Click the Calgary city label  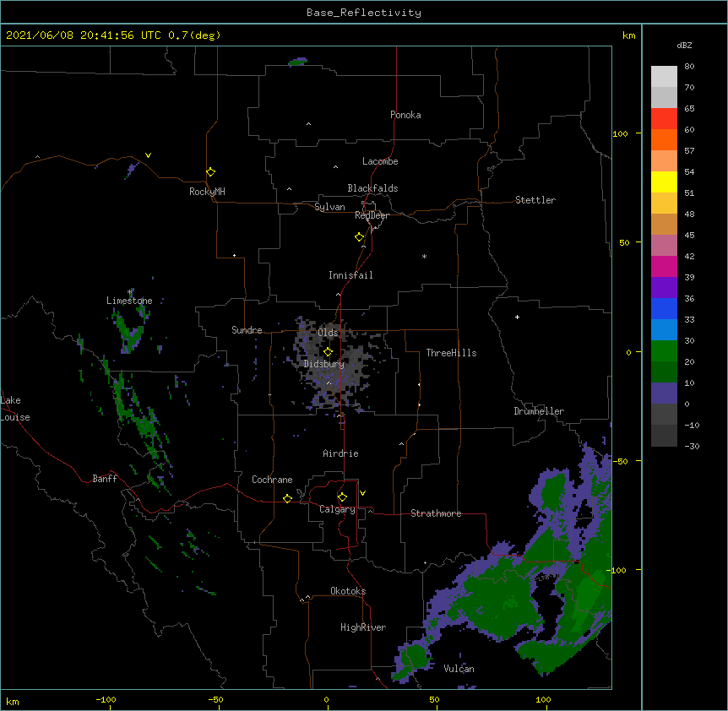pos(337,509)
